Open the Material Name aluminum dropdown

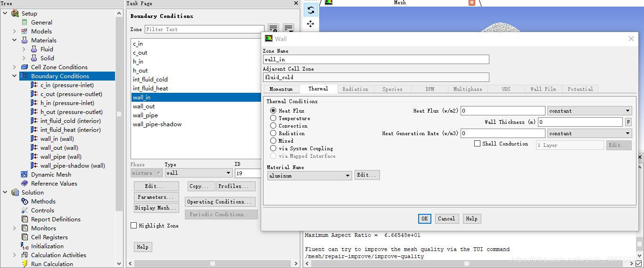point(310,176)
